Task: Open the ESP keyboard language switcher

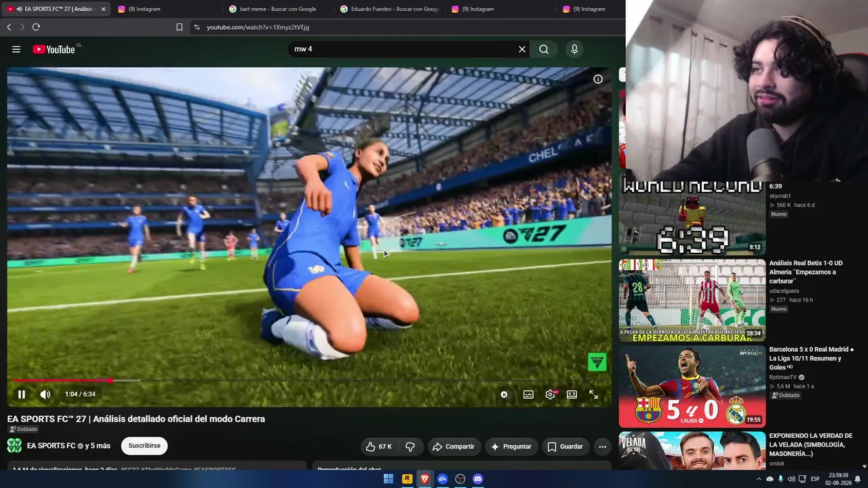Action: pyautogui.click(x=815, y=479)
